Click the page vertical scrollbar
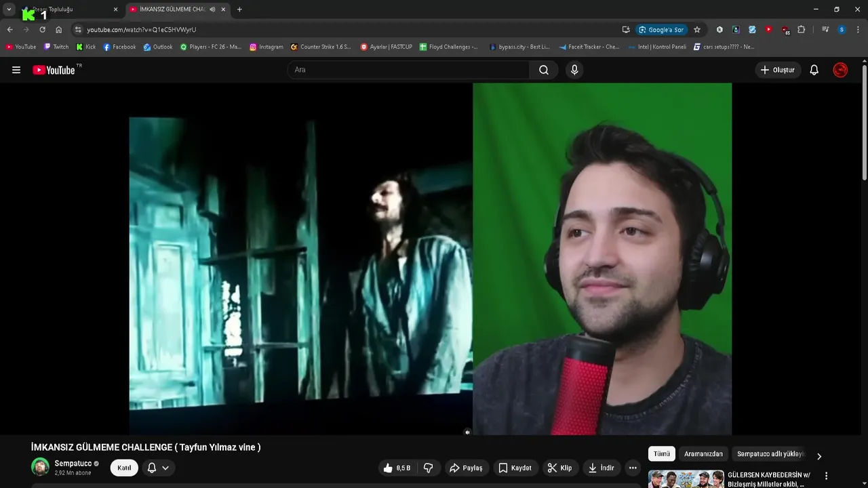Viewport: 868px width, 488px height. pos(864,122)
